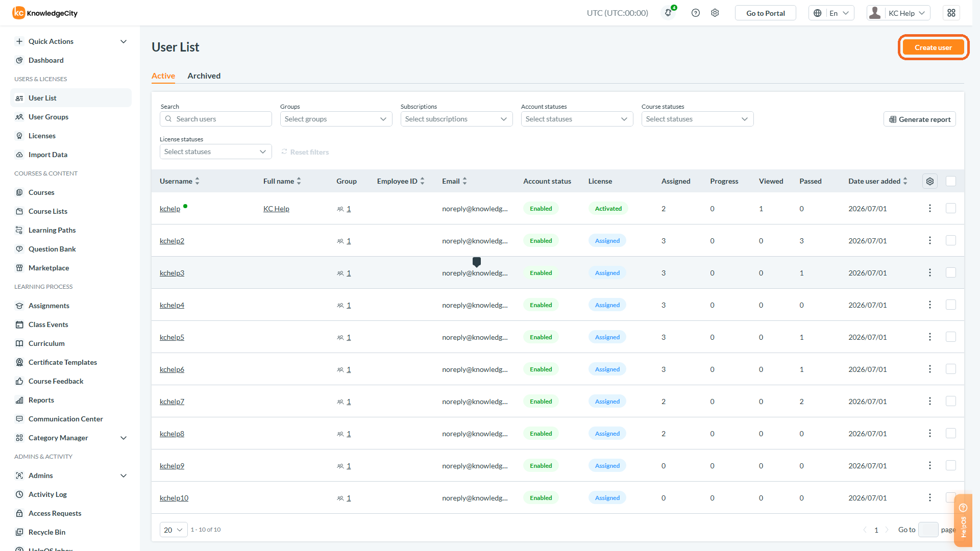This screenshot has width=980, height=551.
Task: Open row actions menu for kchelp5
Action: pyautogui.click(x=930, y=337)
